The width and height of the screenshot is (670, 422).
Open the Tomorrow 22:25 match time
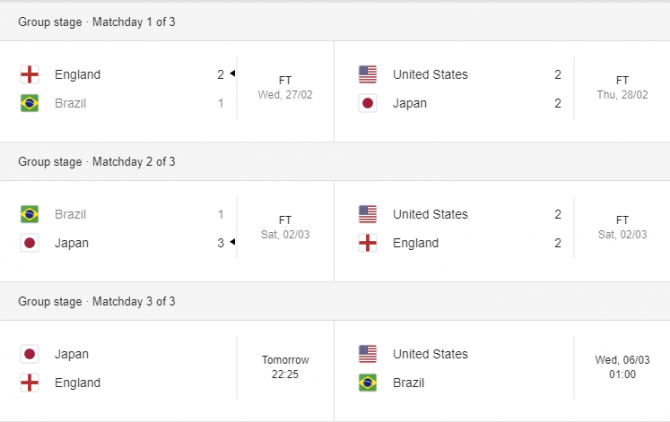tap(285, 367)
